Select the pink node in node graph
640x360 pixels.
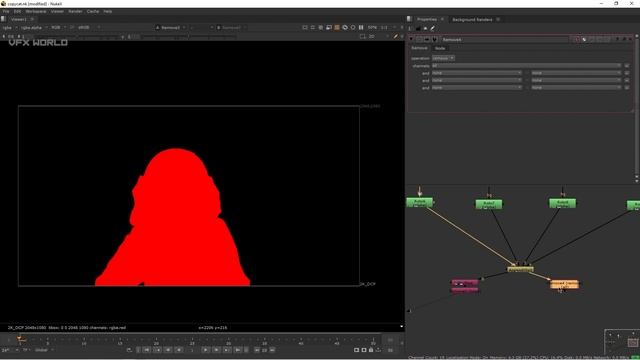[465, 286]
